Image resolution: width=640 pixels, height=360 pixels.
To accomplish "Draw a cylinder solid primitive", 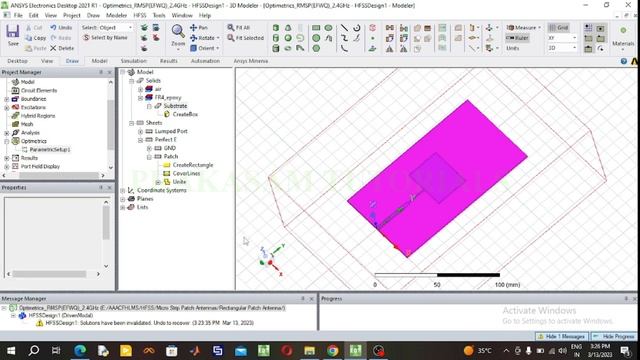I will pyautogui.click(x=276, y=38).
